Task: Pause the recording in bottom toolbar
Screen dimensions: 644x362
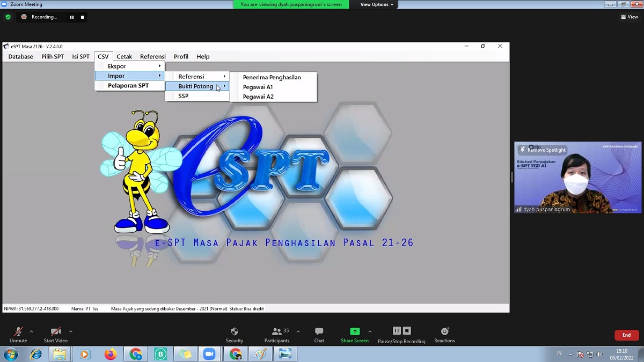Action: (x=397, y=331)
